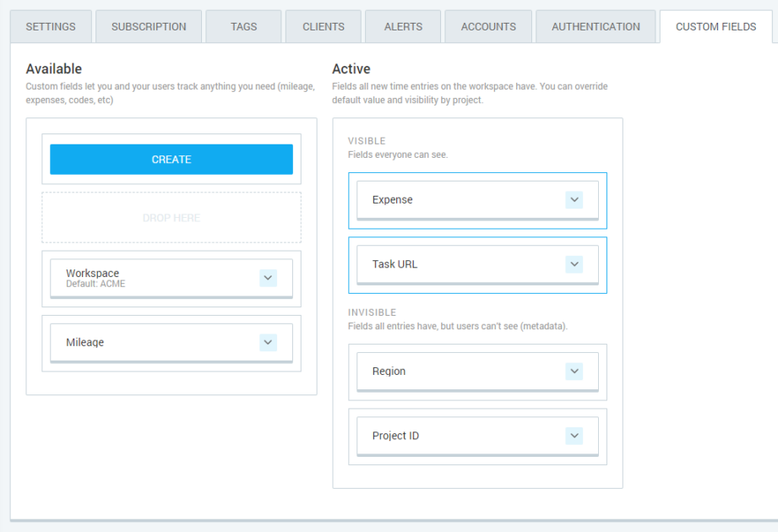This screenshot has width=778, height=532.
Task: Expand the Mileage field chevron
Action: 268,342
